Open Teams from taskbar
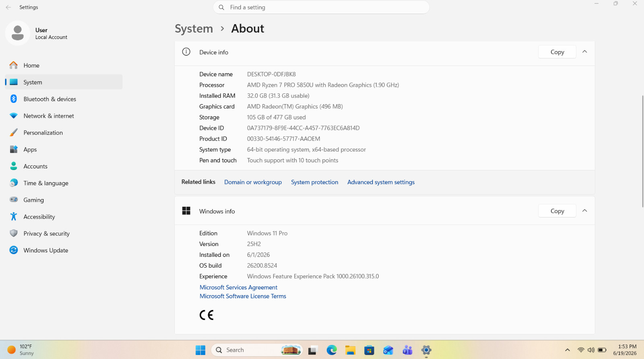This screenshot has height=359, width=644. coord(407,350)
